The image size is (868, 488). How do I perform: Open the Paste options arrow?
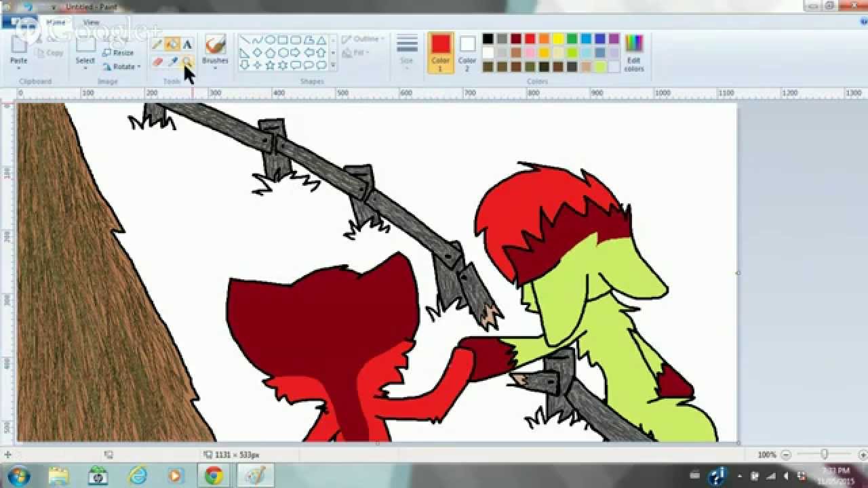coord(18,68)
